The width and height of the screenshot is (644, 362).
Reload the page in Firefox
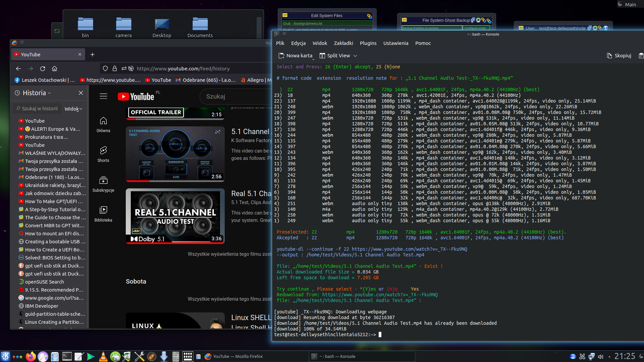click(x=43, y=69)
